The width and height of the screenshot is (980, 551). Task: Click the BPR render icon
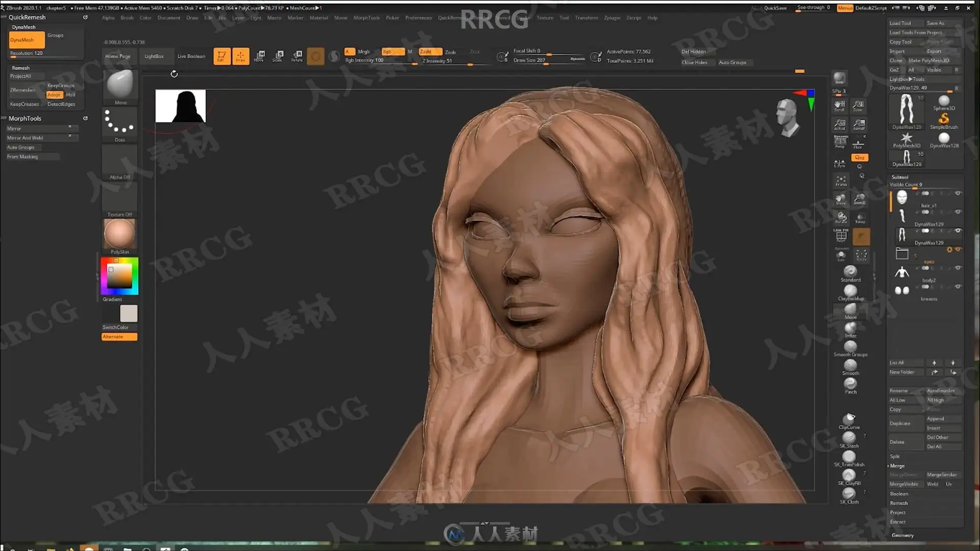pos(840,79)
